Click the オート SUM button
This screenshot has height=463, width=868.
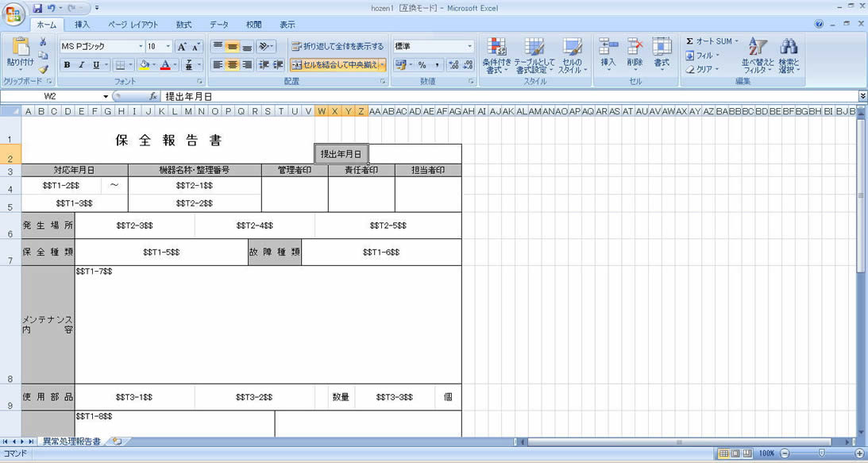click(708, 41)
